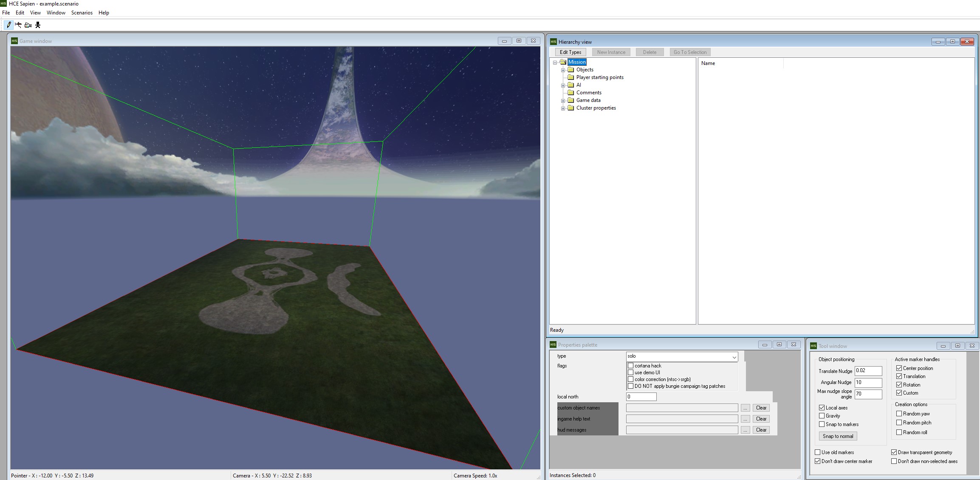The height and width of the screenshot is (480, 980).
Task: Toggle Draw transparent geometry
Action: (x=894, y=452)
